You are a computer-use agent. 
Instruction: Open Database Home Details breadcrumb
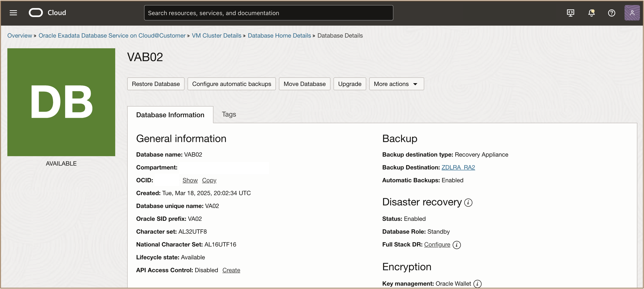(279, 35)
